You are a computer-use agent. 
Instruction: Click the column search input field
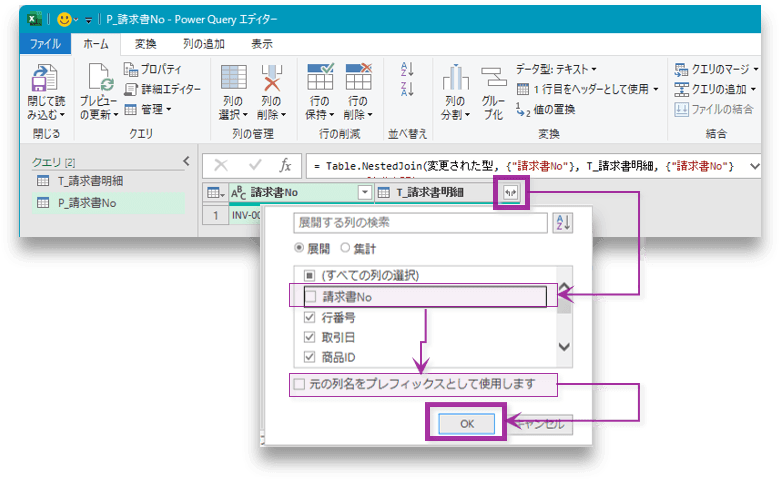(x=419, y=222)
